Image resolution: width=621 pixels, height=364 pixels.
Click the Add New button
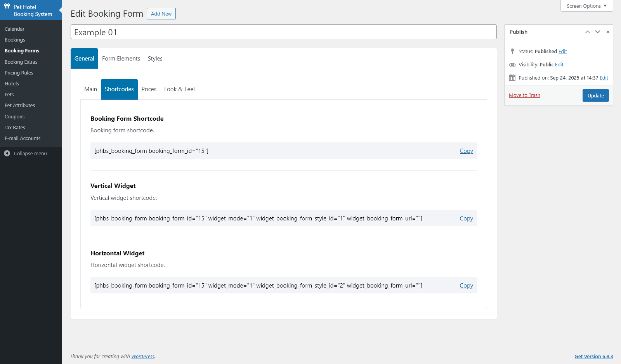tap(161, 14)
